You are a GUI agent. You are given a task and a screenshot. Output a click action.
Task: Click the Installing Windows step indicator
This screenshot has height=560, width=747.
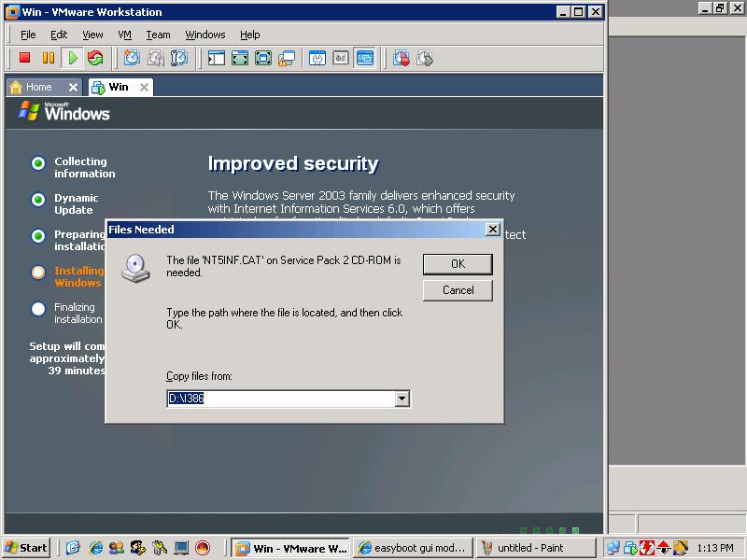pyautogui.click(x=38, y=272)
